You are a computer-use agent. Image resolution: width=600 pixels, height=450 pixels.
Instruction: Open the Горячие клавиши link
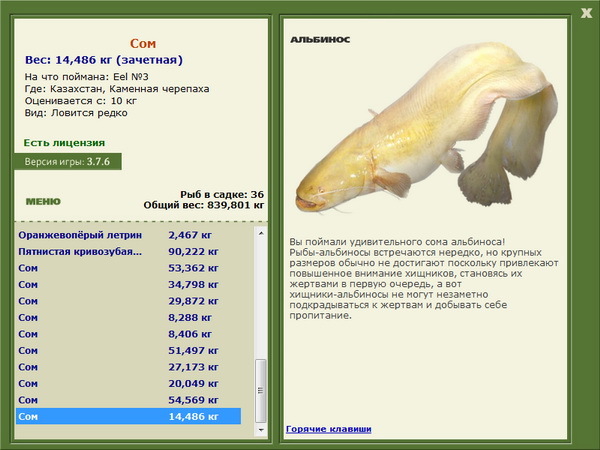(329, 429)
